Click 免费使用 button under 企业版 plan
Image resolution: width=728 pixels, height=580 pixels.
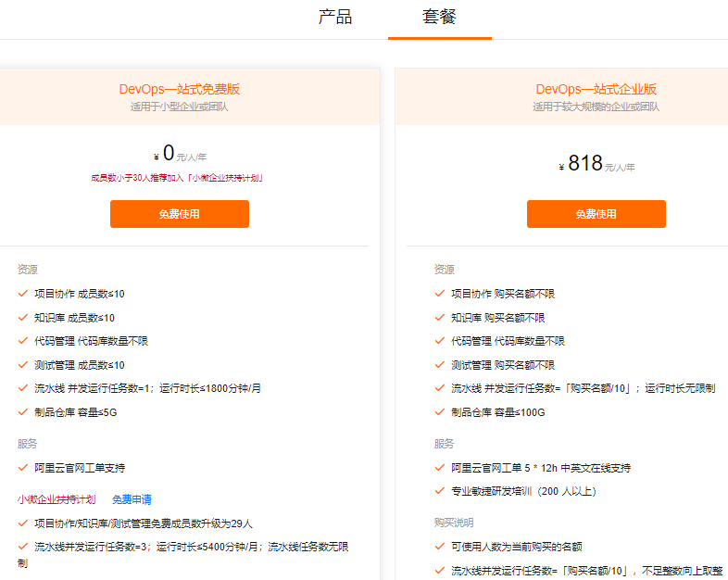596,214
